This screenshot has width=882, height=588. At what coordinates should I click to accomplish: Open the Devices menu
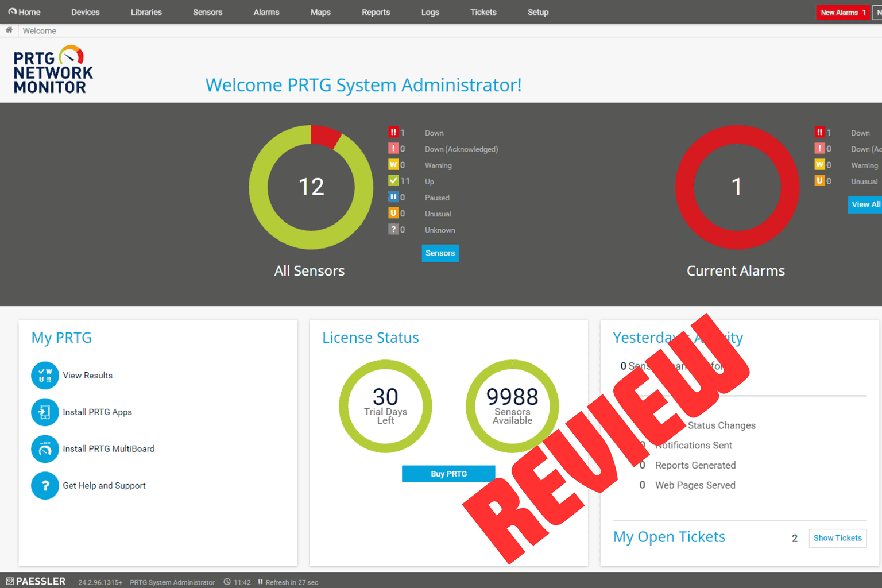click(x=85, y=12)
